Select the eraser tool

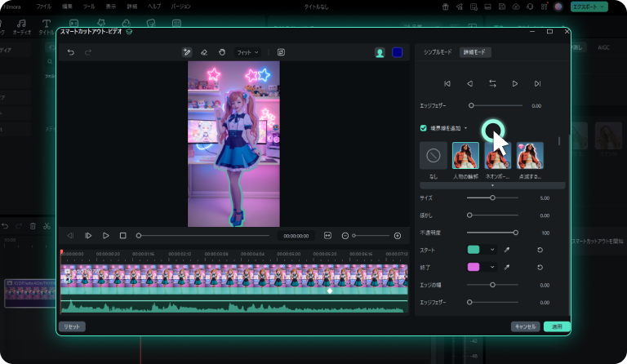pos(204,52)
